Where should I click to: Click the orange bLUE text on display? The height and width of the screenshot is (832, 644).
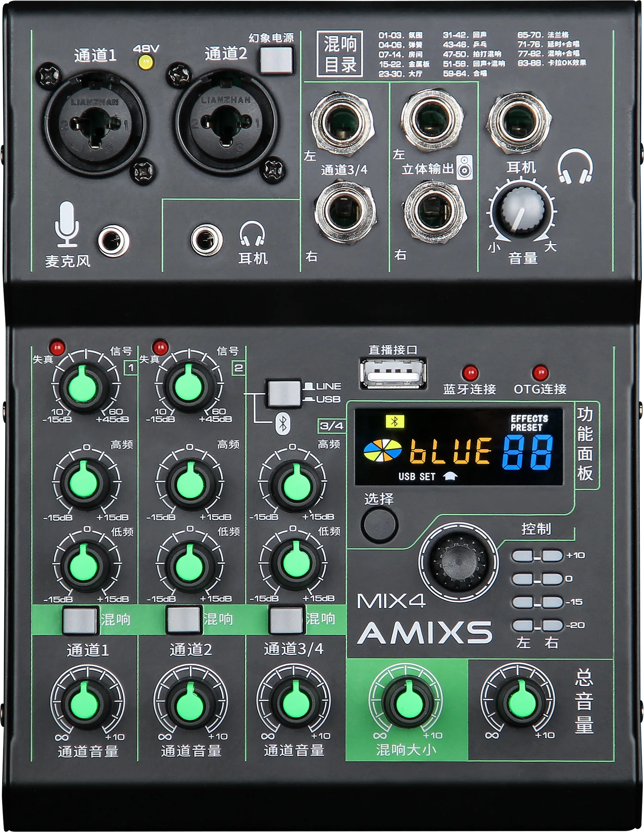click(451, 451)
